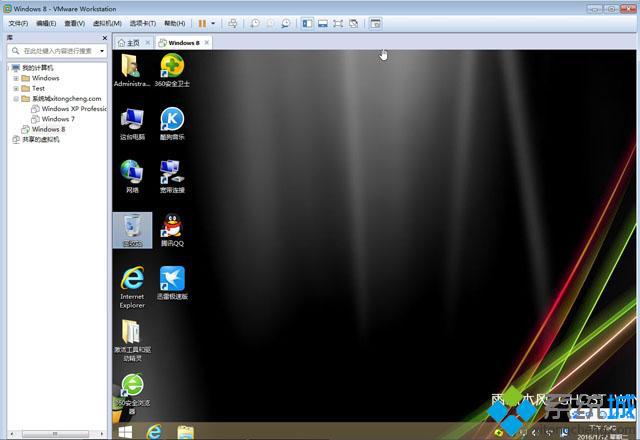Close the 主页 tab with its X
The height and width of the screenshot is (440, 640).
tap(148, 42)
